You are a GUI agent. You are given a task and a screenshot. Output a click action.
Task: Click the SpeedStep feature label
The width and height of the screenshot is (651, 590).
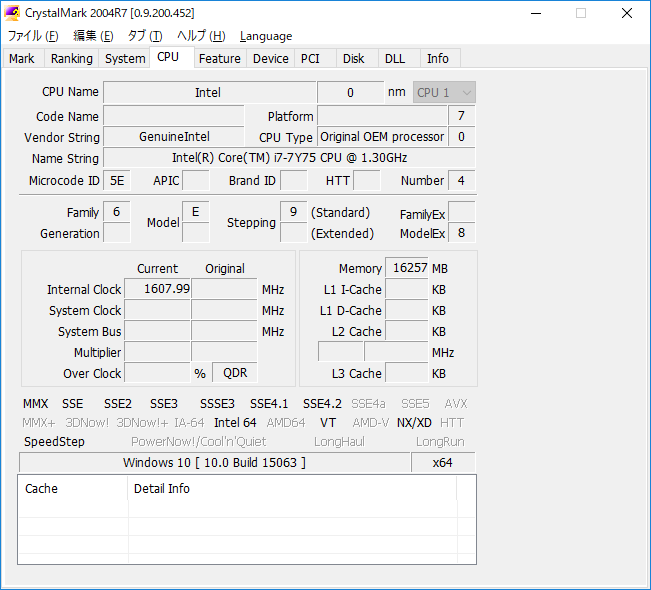click(x=54, y=442)
